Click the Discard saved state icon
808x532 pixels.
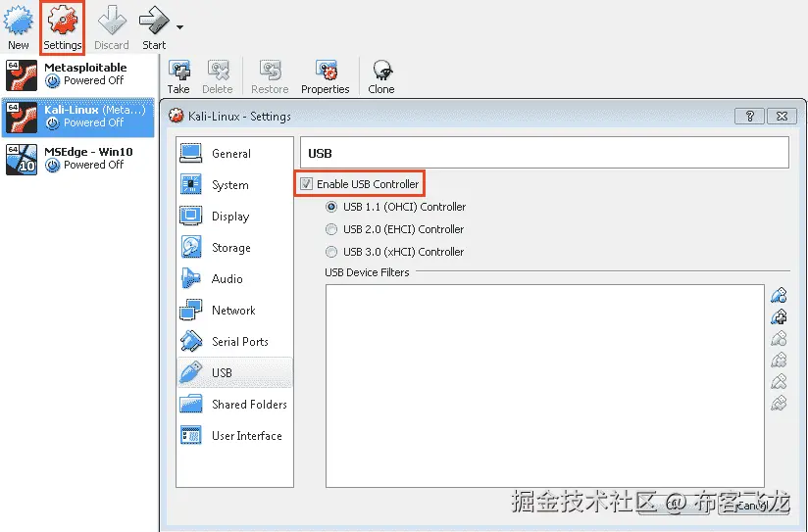(112, 21)
